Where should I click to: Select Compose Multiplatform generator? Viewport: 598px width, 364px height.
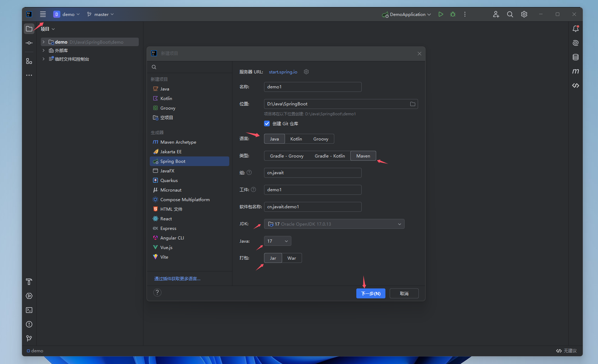tap(190, 199)
